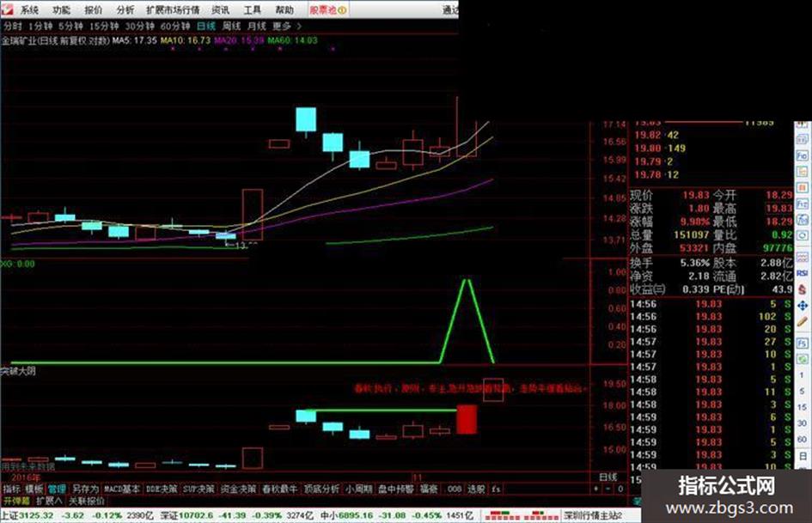
Task: Click the plus zoom button below 日线
Action: 596,489
